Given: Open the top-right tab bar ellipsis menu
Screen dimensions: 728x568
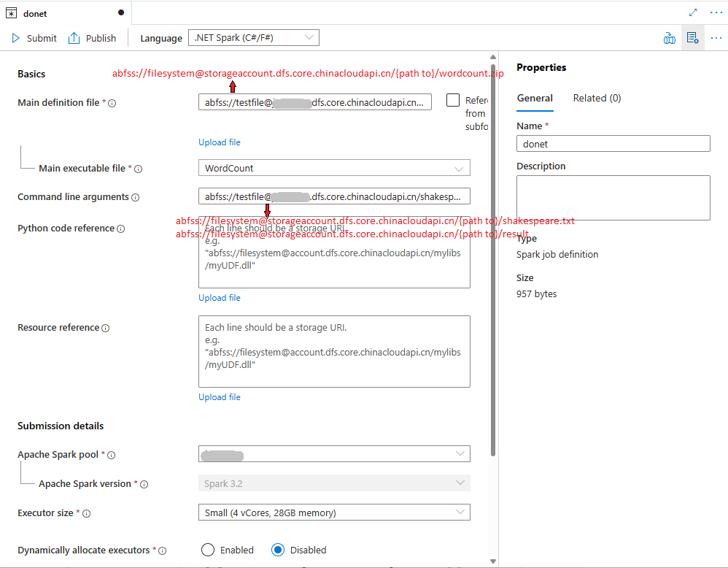Looking at the screenshot, I should pos(716,12).
